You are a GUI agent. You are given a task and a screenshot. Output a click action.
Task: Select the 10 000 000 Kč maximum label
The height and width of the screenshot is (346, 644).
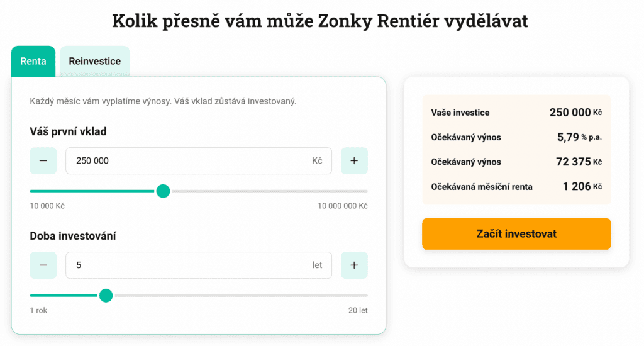342,206
